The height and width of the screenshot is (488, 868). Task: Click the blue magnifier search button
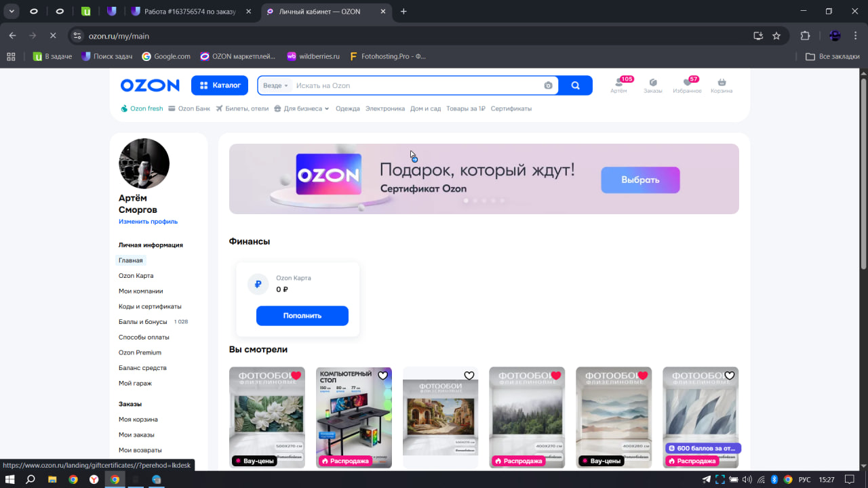click(x=576, y=85)
